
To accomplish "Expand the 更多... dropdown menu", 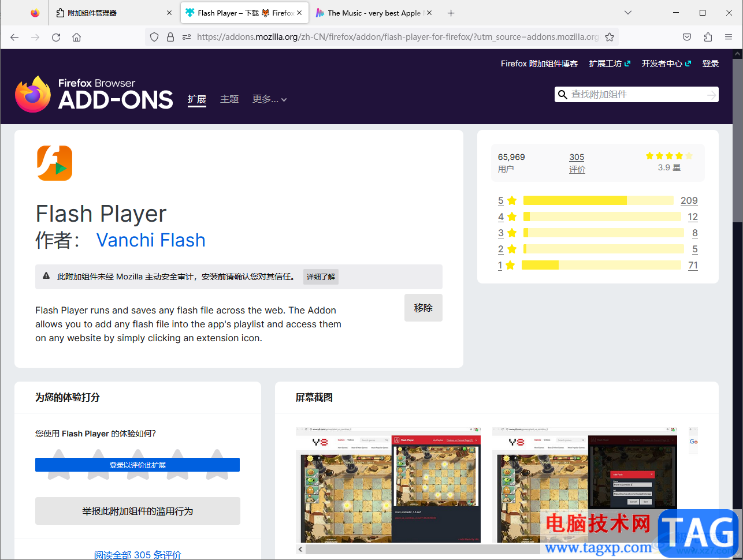I will (x=270, y=99).
